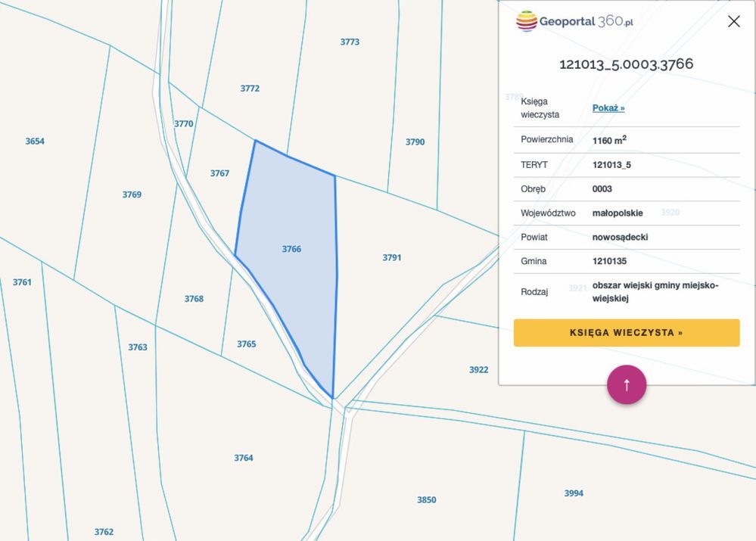The width and height of the screenshot is (756, 541).
Task: Select parcel 3791 on the map
Action: coord(391,257)
